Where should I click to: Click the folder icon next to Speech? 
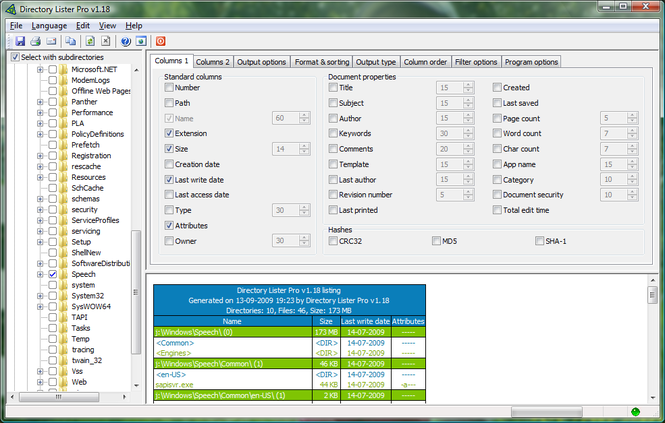coord(64,274)
